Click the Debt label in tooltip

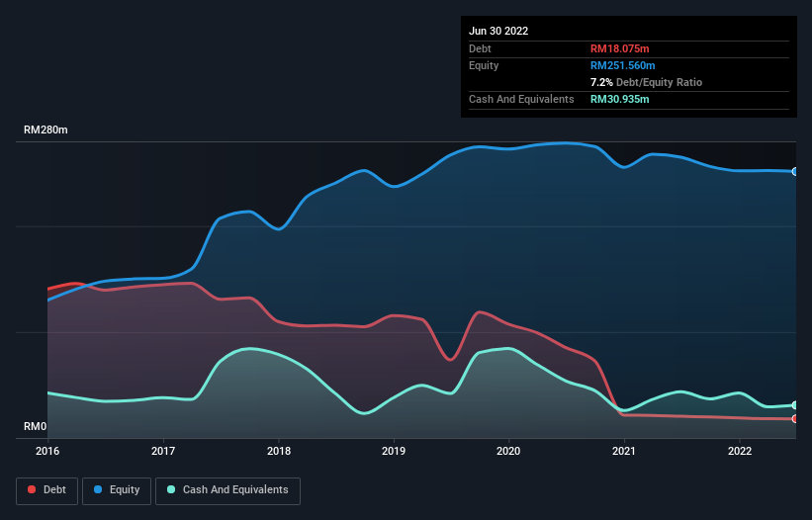click(480, 48)
